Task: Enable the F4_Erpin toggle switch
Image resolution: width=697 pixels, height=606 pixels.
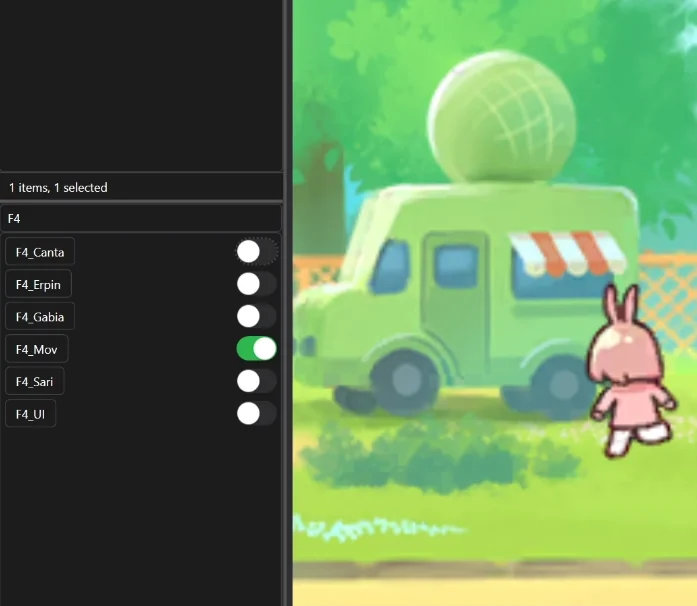Action: tap(256, 284)
